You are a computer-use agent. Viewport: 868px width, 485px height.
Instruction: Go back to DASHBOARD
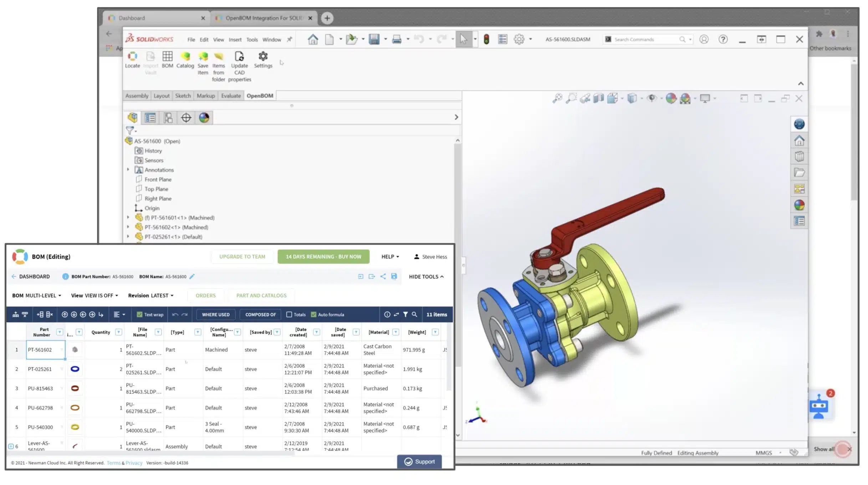[31, 276]
